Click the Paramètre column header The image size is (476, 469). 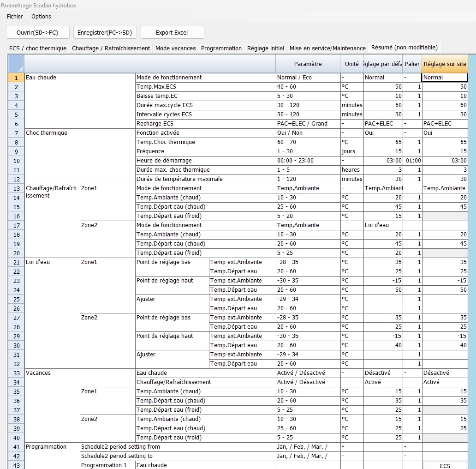coord(308,64)
